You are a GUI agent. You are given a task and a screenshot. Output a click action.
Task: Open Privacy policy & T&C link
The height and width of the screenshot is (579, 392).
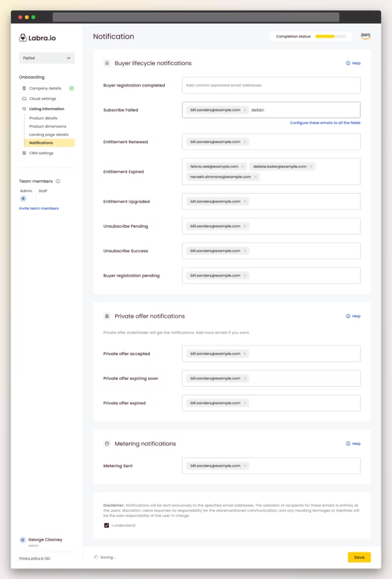pos(35,558)
